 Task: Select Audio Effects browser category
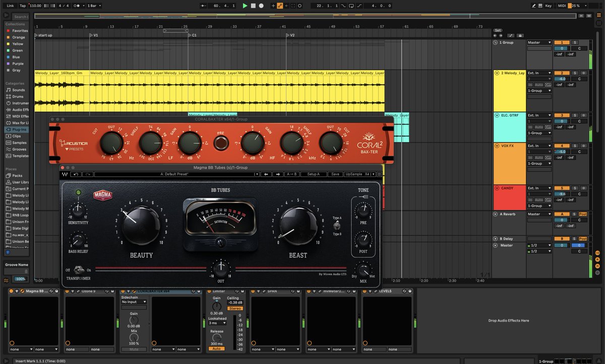18,109
